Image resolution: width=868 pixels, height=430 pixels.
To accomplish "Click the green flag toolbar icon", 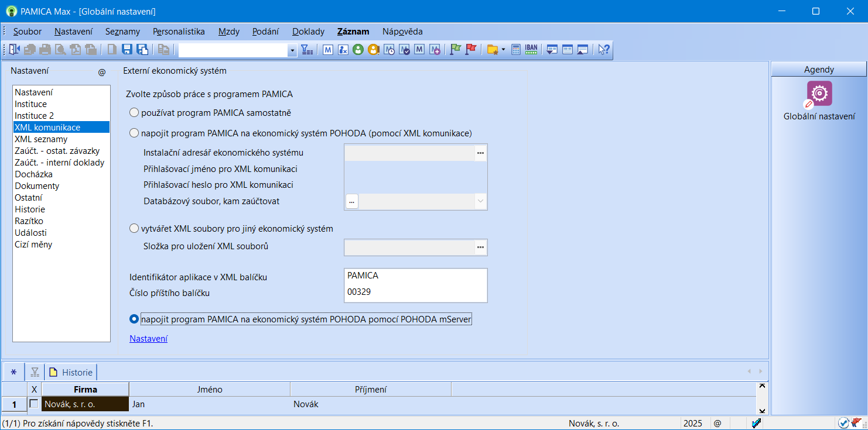I will point(455,50).
